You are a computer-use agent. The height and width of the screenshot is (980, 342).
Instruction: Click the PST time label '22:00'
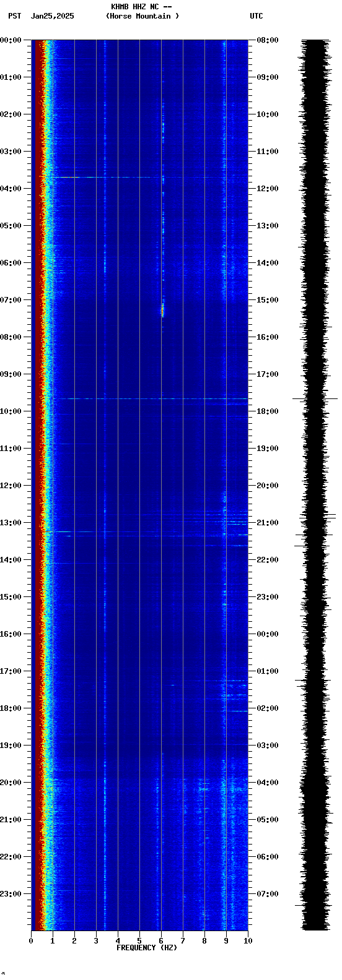click(11, 857)
